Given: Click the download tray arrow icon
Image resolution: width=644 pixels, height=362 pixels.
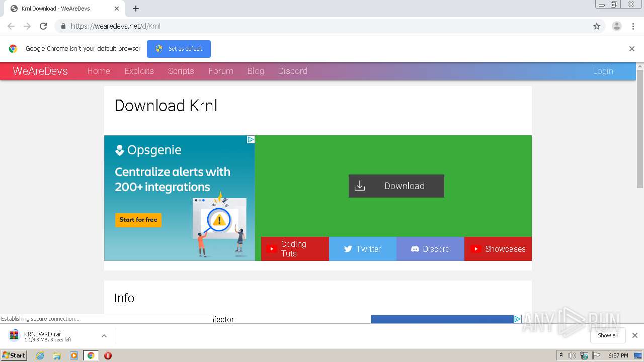Looking at the screenshot, I should (360, 186).
